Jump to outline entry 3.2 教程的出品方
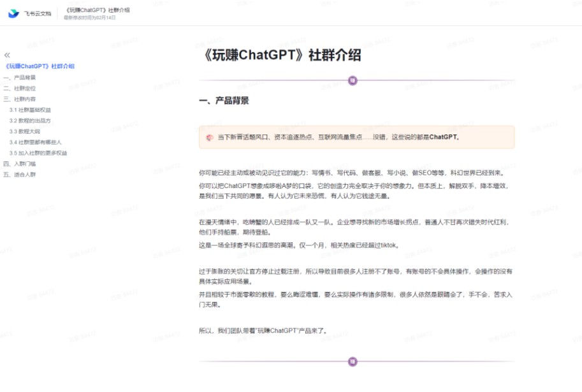Screen dimensions: 582x392 point(30,120)
